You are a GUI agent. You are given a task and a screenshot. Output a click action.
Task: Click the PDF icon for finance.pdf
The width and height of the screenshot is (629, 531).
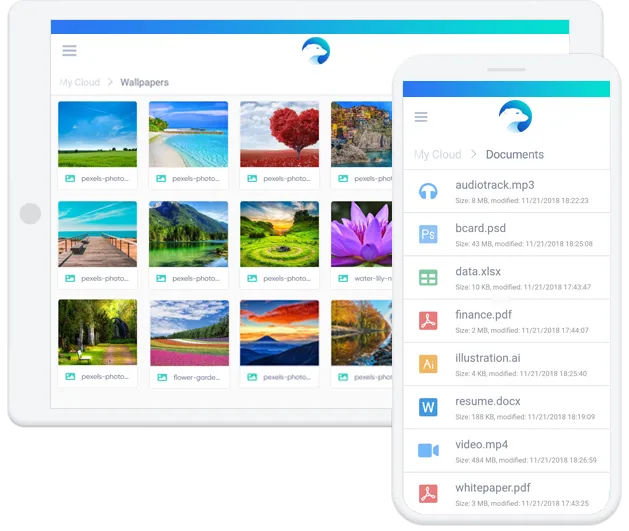click(x=428, y=321)
